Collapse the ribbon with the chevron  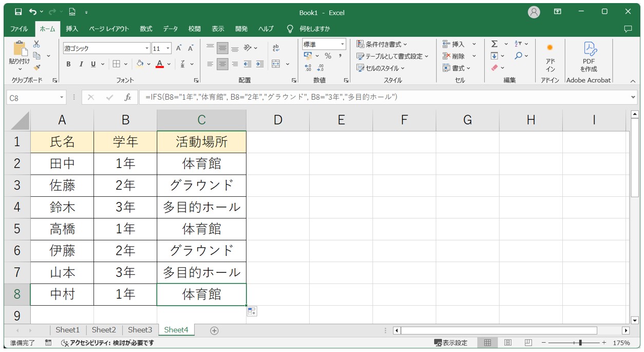(x=633, y=81)
